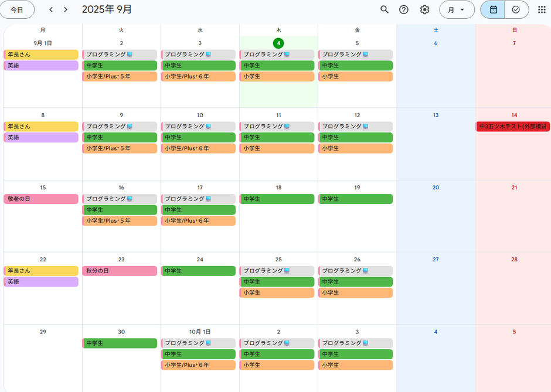
Task: Open 小学生/Plus+ 5年 event on September 2
Action: click(120, 76)
